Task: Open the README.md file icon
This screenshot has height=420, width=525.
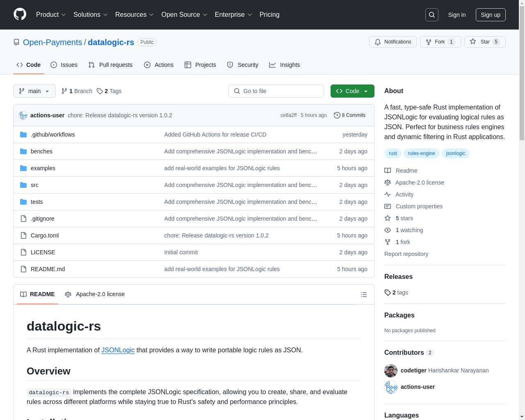Action: pyautogui.click(x=23, y=269)
